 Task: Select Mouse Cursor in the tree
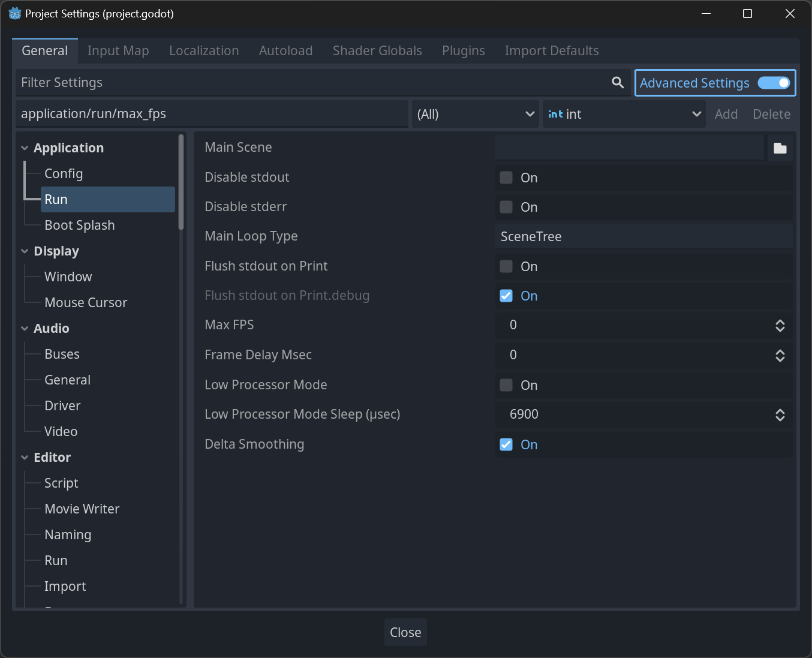point(86,303)
